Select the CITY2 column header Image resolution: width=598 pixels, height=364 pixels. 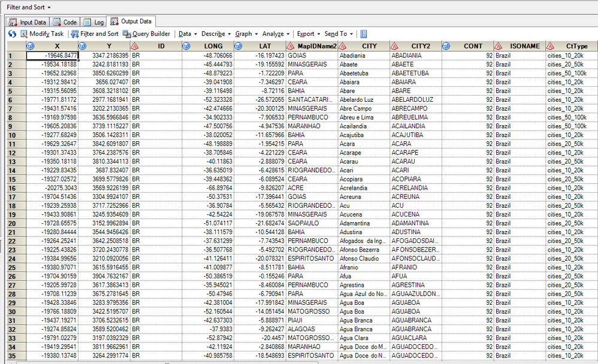tap(416, 46)
